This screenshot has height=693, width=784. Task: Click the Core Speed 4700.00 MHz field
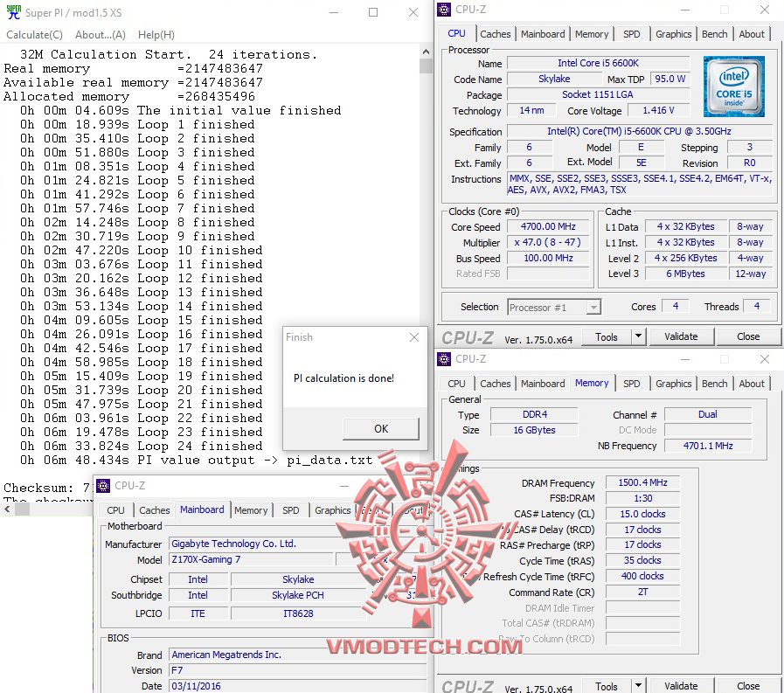pyautogui.click(x=548, y=226)
